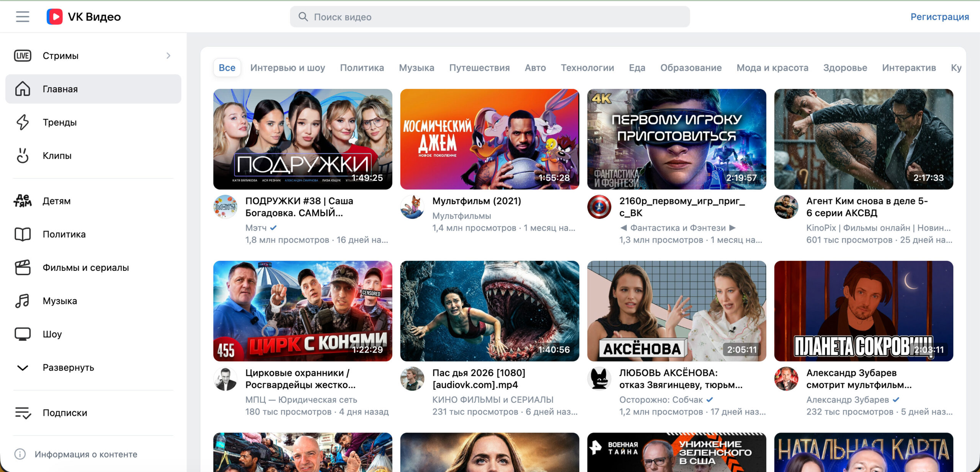Play the Агент Ким video thumbnail
Viewport: 980px width, 472px height.
point(864,139)
